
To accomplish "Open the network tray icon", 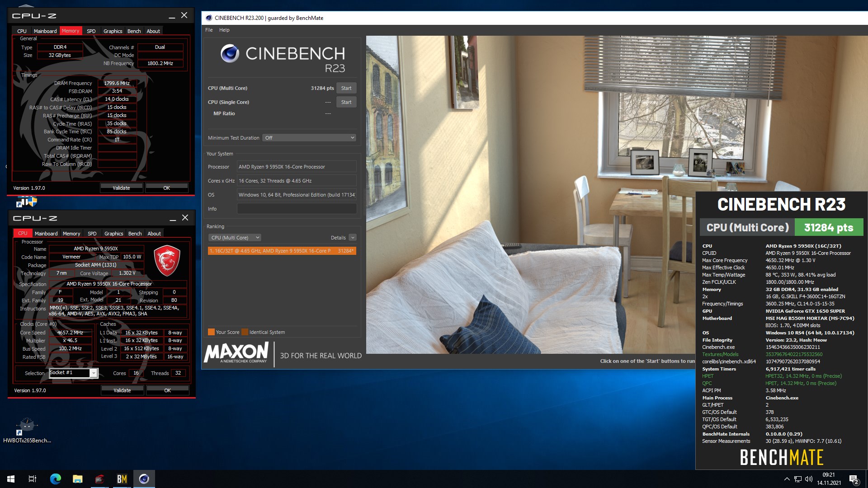I will click(x=798, y=479).
